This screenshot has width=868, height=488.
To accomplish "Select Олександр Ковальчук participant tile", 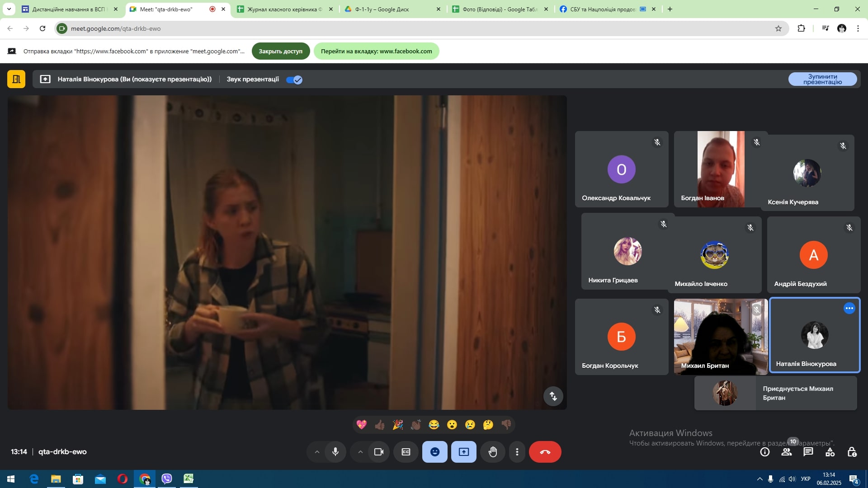I will pos(622,169).
